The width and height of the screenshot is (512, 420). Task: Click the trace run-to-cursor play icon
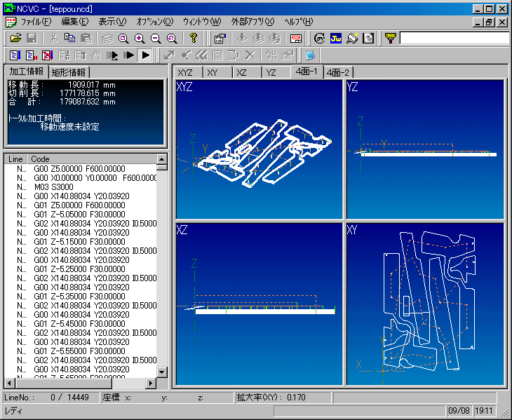112,55
